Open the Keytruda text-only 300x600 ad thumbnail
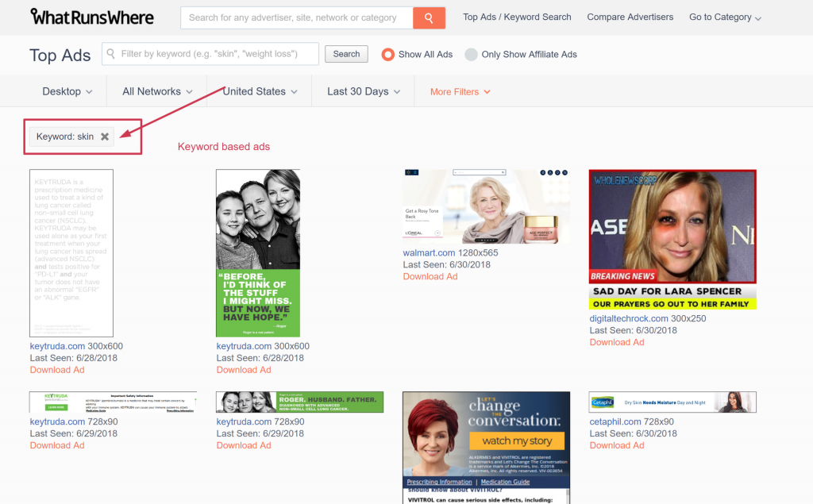The width and height of the screenshot is (813, 504). pyautogui.click(x=71, y=253)
